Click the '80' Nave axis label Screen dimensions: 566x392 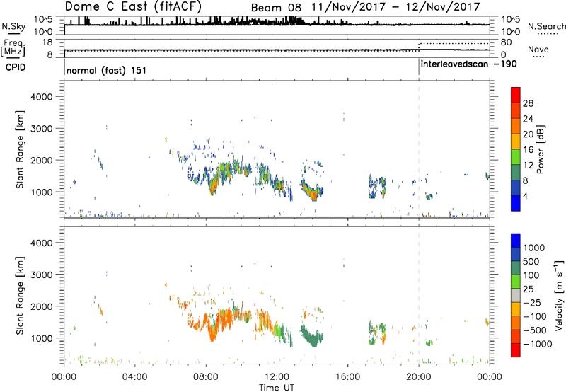[506, 42]
